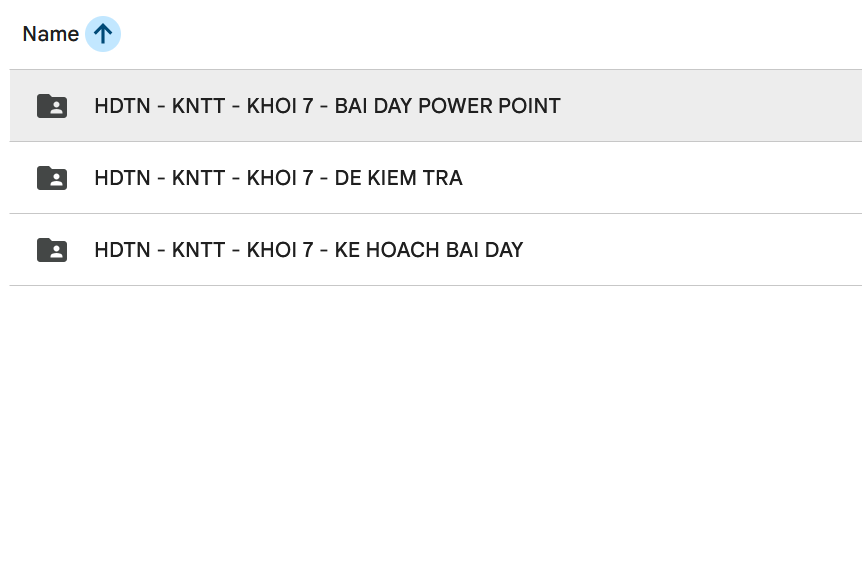862x583 pixels.
Task: Open the HDTN - KNTT - KHOI 7 - DE KIEM TRA folder name
Action: point(278,178)
